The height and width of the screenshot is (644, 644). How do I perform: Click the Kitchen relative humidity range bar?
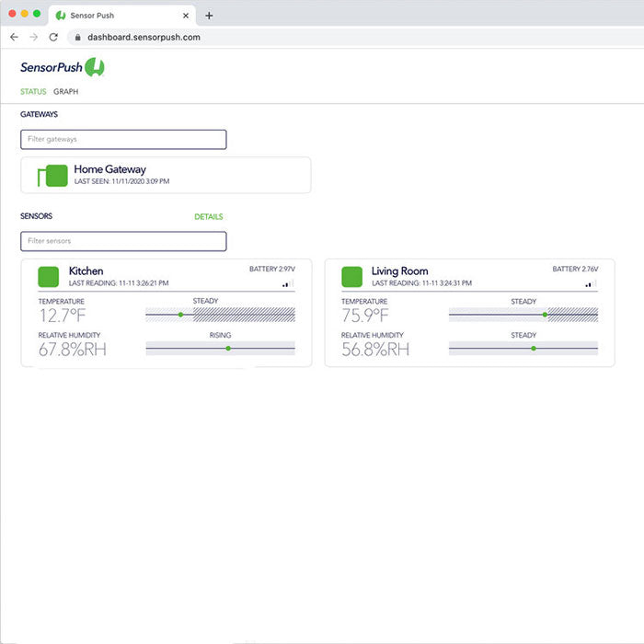click(220, 349)
